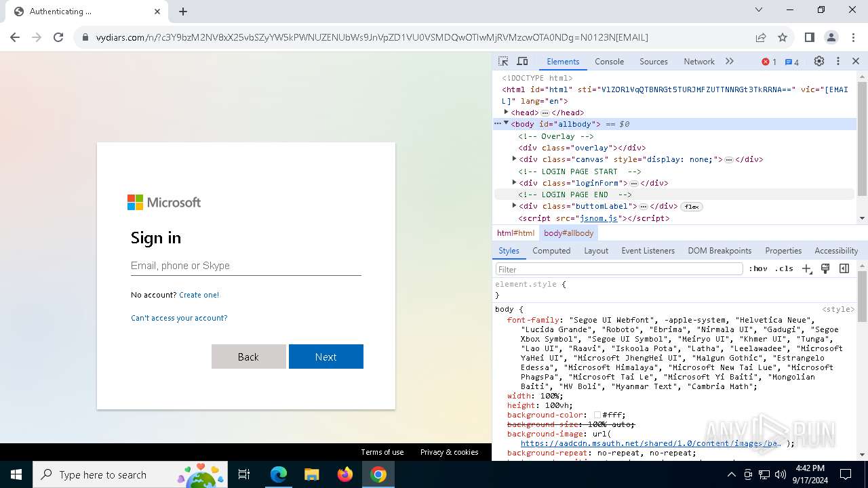Viewport: 868px width, 488px height.
Task: Click the Create one! link
Action: [199, 295]
